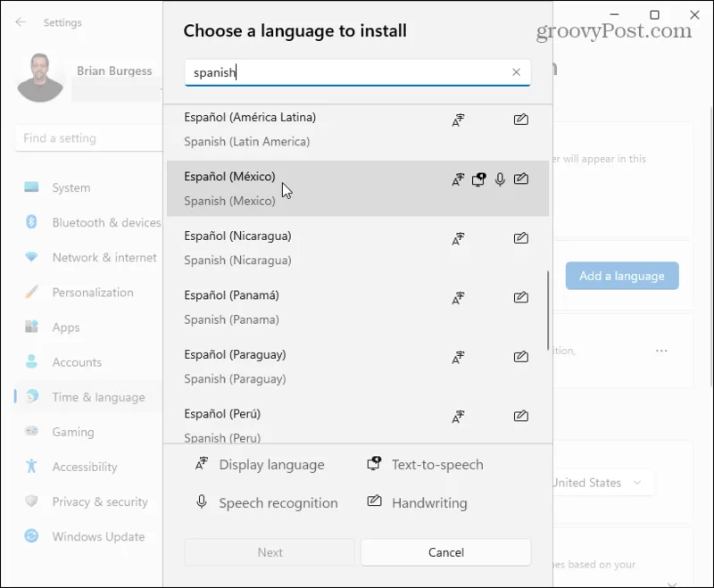This screenshot has width=714, height=588.
Task: Click speech recognition microphone icon for México
Action: [x=500, y=179]
